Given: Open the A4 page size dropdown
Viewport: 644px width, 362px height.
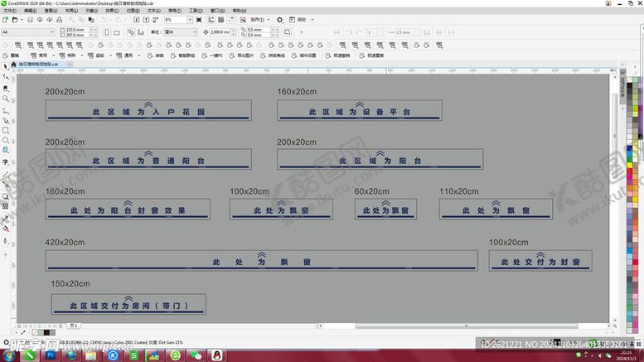Looking at the screenshot, I should click(52, 32).
